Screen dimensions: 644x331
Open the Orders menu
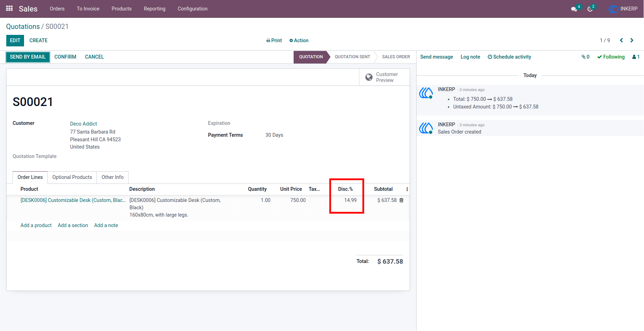tap(57, 9)
